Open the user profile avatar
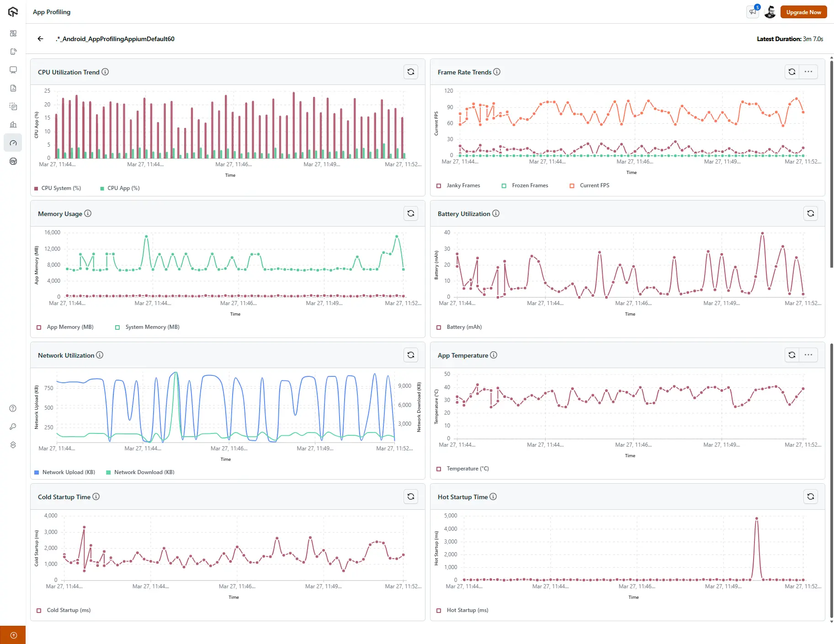This screenshot has height=644, width=834. (770, 12)
